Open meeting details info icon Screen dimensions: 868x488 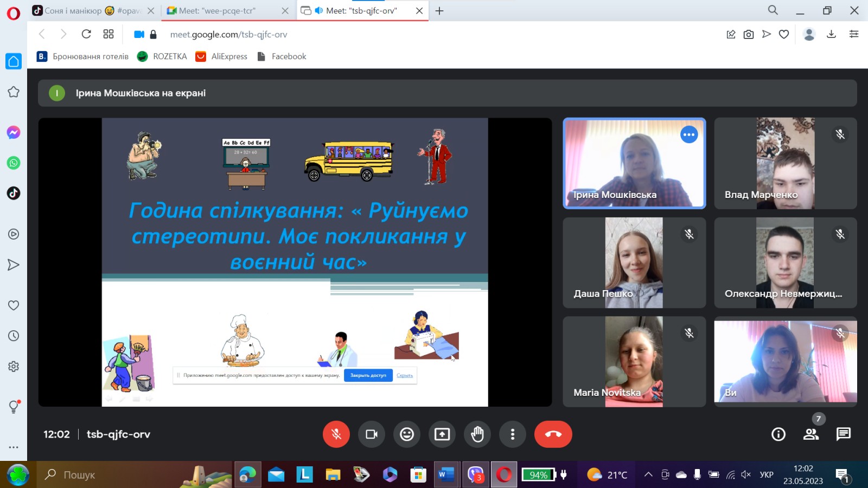tap(778, 434)
